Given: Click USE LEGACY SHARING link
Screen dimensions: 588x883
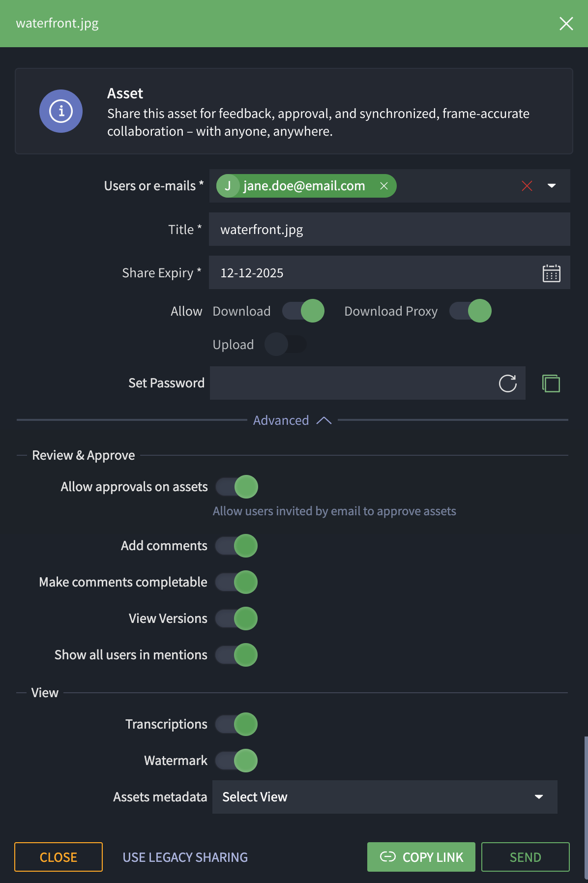Looking at the screenshot, I should 185,857.
